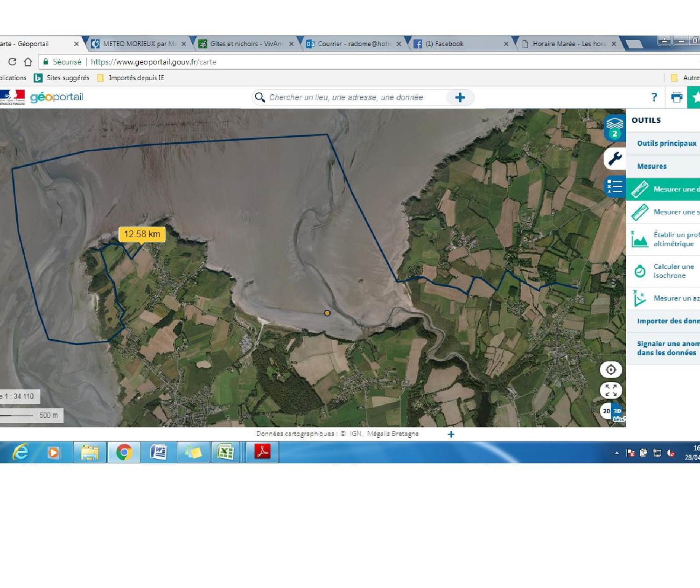Screen dimensions: 700x588
Task: Open the help question mark
Action: coord(654,97)
